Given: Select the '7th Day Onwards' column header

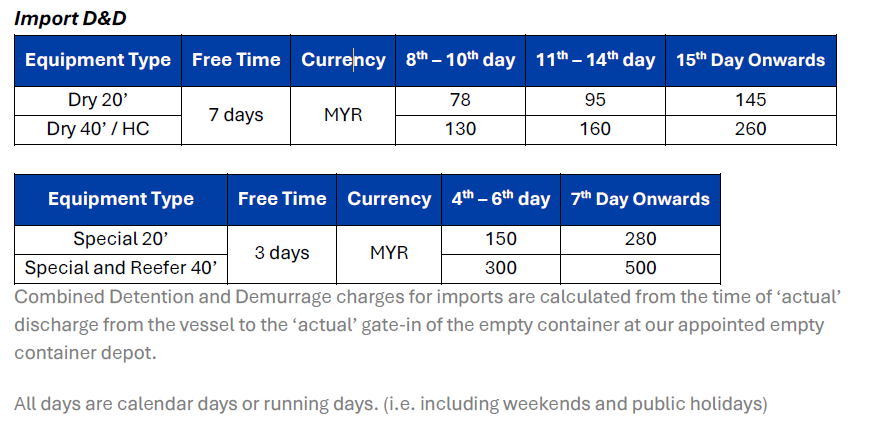Looking at the screenshot, I should 640,199.
